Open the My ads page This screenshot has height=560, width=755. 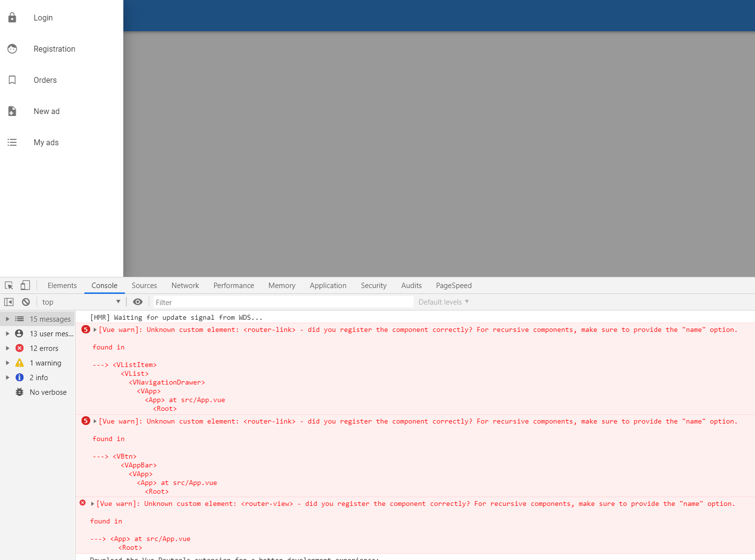pos(61,142)
